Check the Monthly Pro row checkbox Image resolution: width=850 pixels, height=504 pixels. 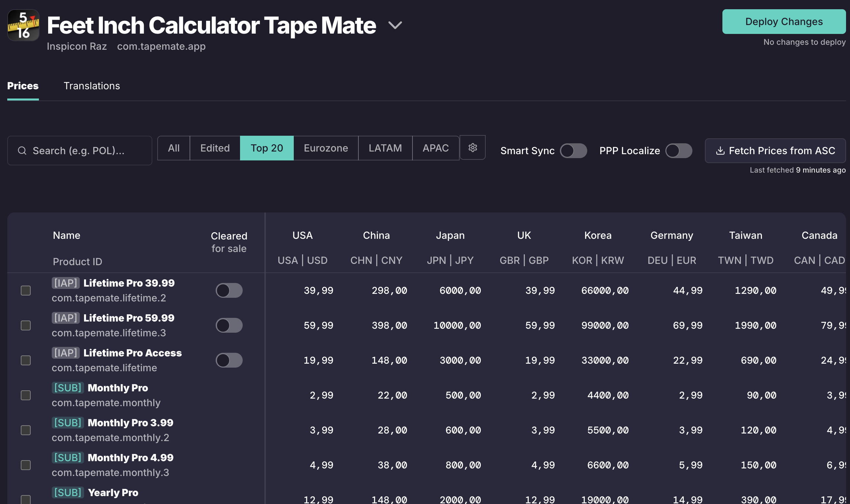pyautogui.click(x=26, y=395)
